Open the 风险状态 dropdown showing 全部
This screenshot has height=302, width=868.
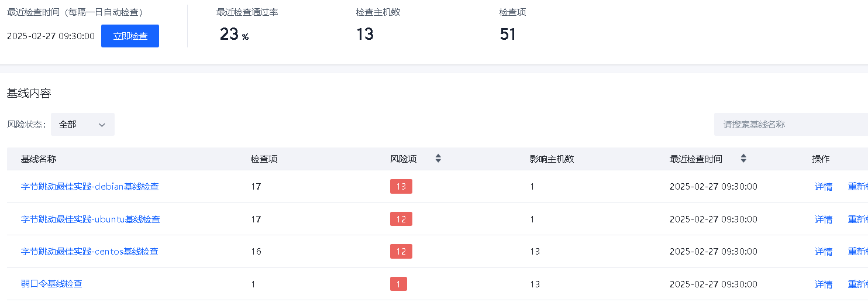pos(82,125)
